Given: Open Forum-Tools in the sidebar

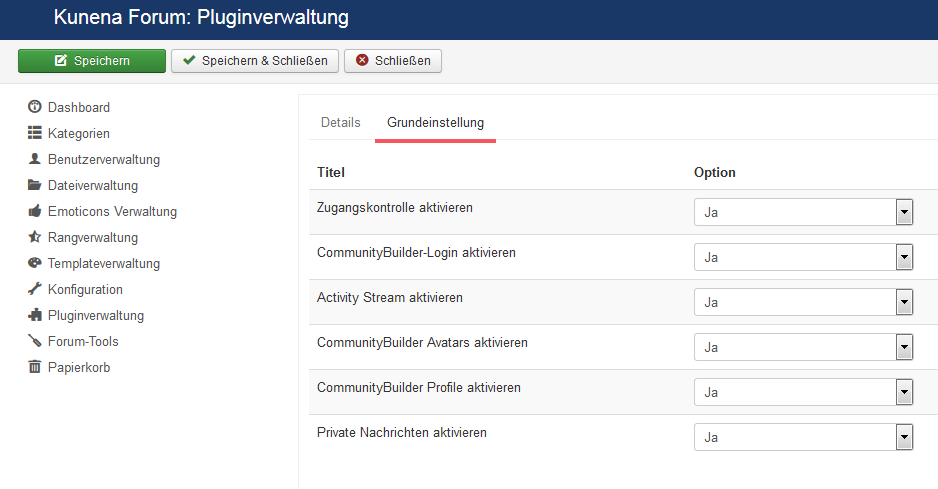Looking at the screenshot, I should pos(83,341).
